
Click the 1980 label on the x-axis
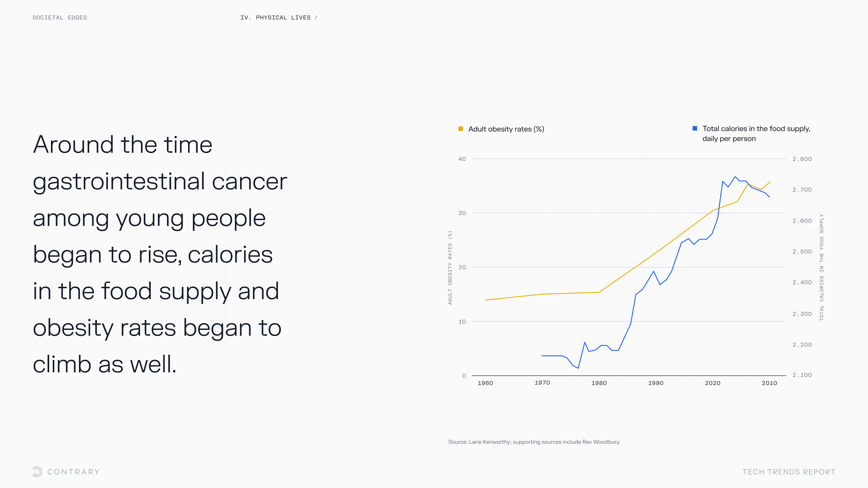pos(599,383)
